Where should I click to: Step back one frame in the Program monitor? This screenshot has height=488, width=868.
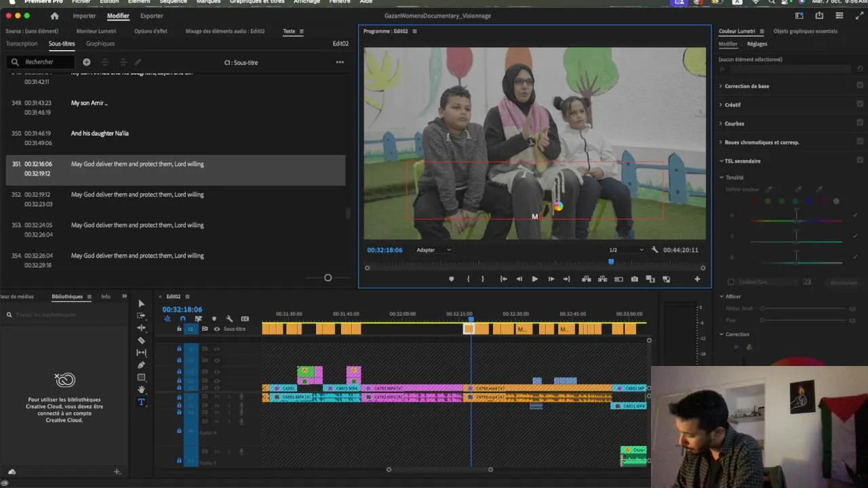[519, 279]
